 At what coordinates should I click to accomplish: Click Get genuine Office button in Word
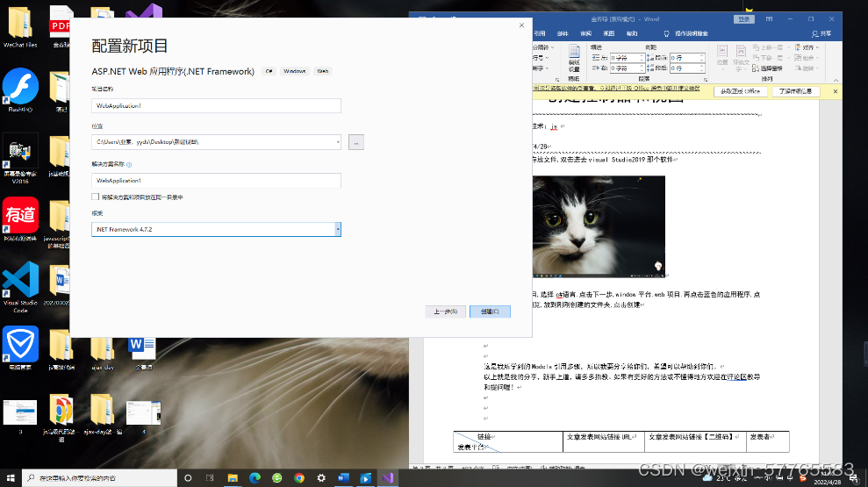point(740,91)
